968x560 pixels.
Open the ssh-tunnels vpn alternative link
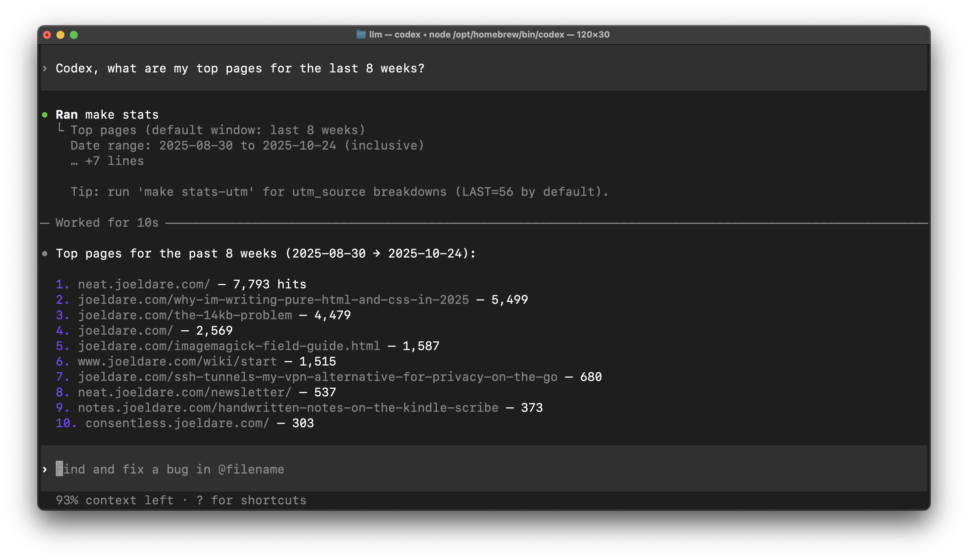(317, 377)
